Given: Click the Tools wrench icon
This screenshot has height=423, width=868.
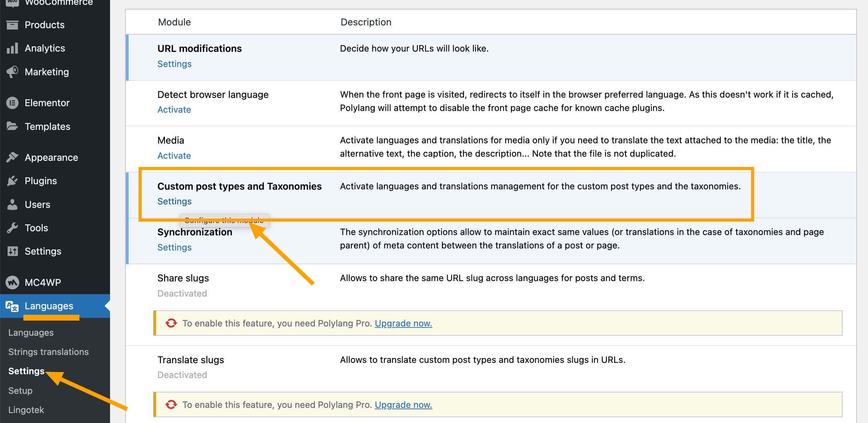Looking at the screenshot, I should [12, 227].
